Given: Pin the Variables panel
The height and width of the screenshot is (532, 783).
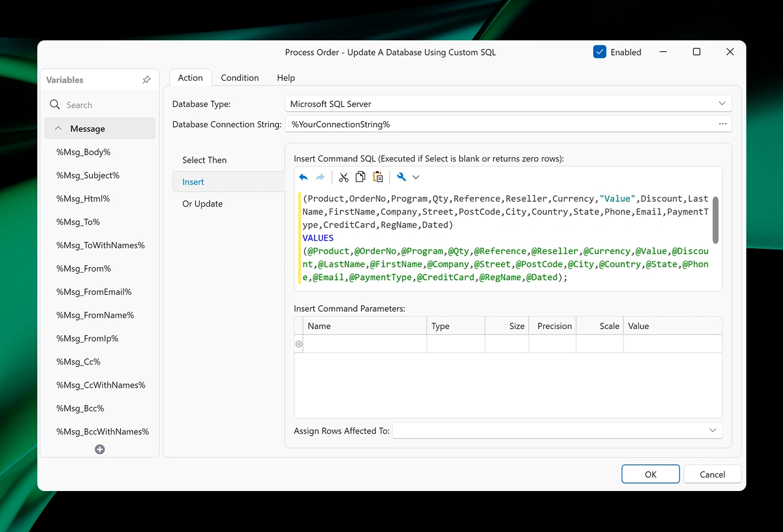Looking at the screenshot, I should (x=146, y=80).
